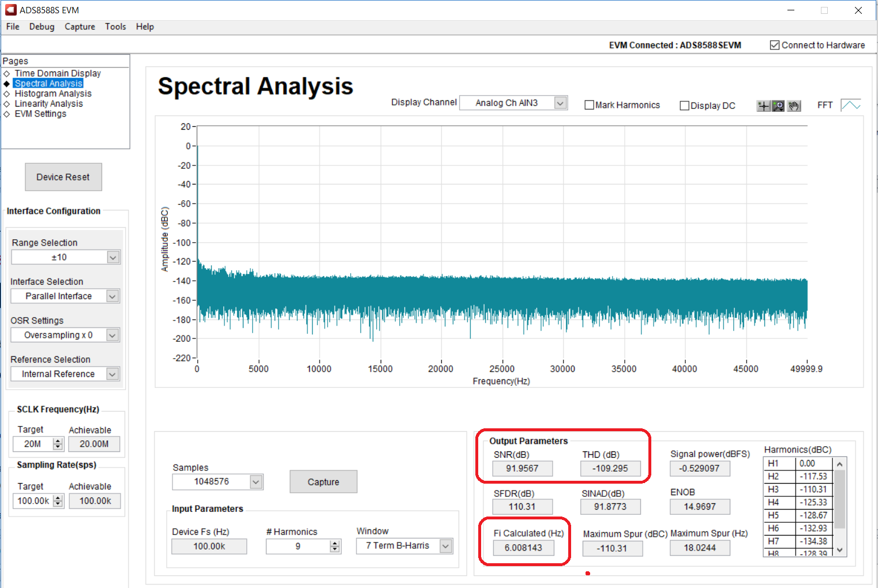878x588 pixels.
Task: Click the H4 harmonic value -125.33
Action: 814,502
